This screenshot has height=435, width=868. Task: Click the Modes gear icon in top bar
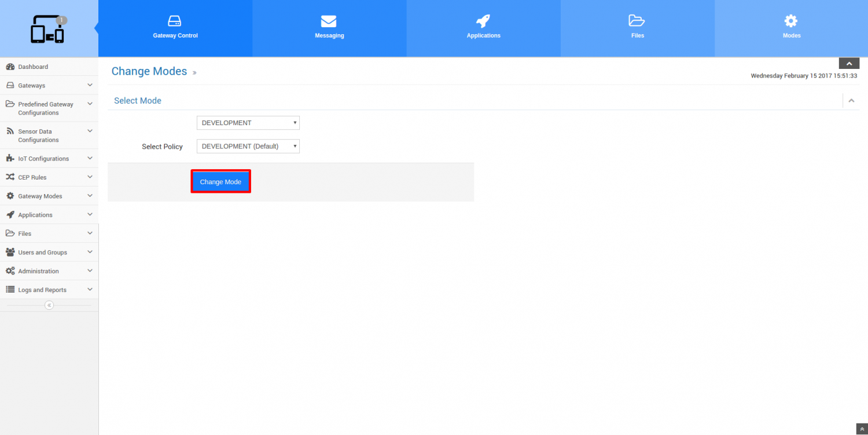[790, 21]
